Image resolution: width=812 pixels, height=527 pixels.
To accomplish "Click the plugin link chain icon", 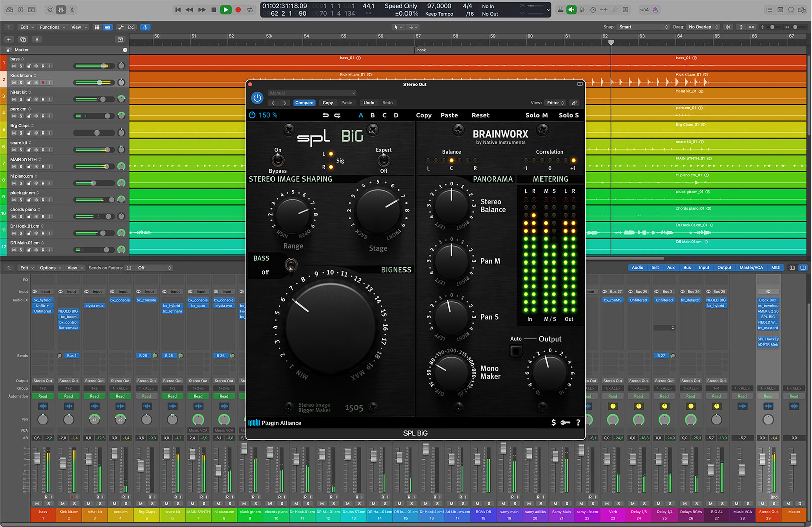I will point(574,103).
